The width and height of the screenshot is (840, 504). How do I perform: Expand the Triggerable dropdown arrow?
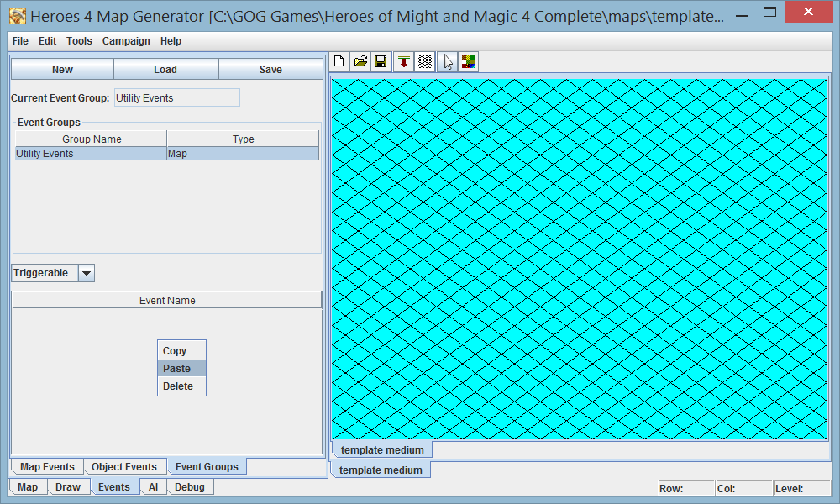(x=87, y=273)
